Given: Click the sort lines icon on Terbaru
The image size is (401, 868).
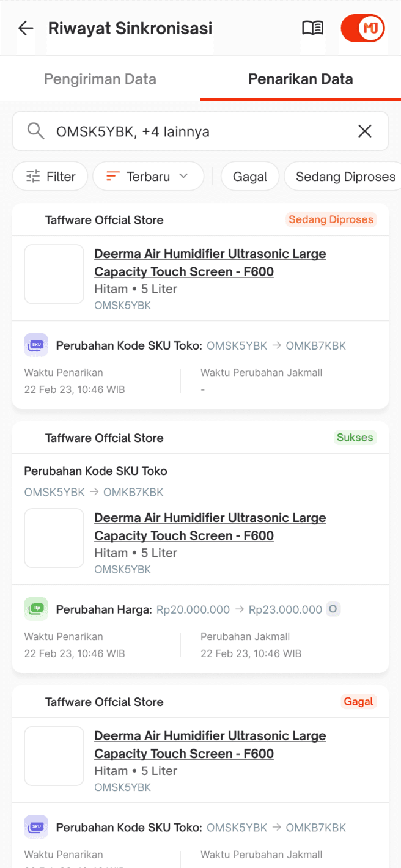Looking at the screenshot, I should click(112, 177).
